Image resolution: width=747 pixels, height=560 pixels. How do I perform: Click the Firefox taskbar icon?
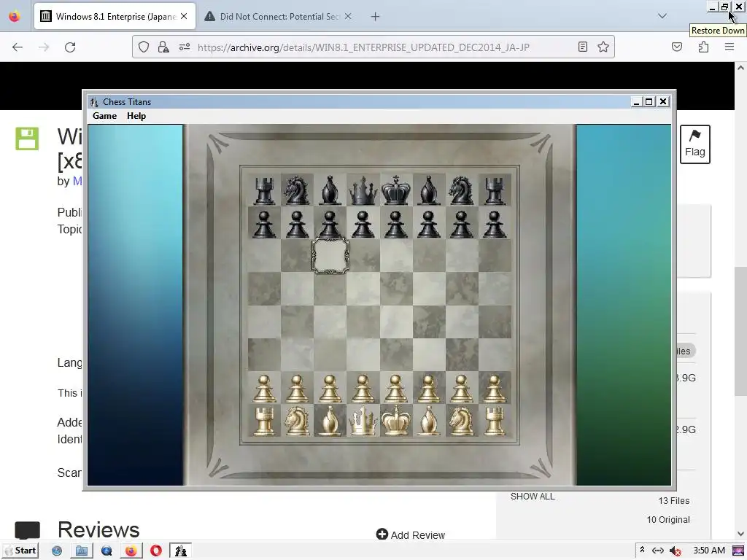pyautogui.click(x=131, y=551)
